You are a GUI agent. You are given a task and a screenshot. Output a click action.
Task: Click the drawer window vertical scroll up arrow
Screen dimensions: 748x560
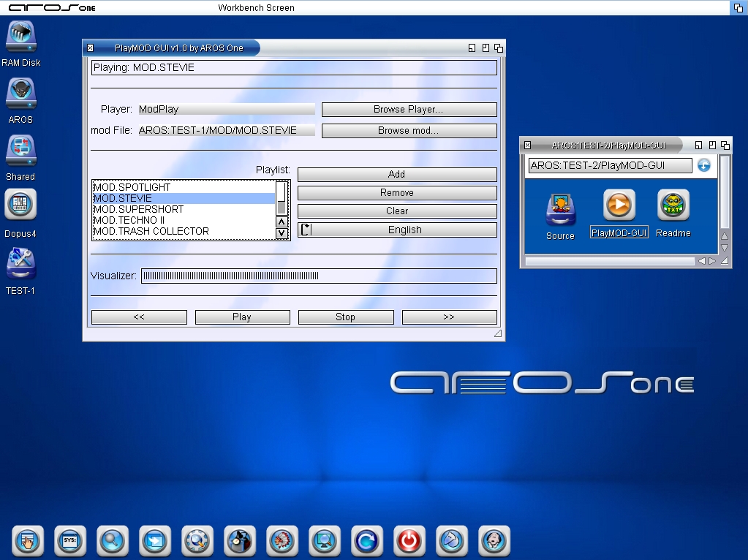point(725,236)
